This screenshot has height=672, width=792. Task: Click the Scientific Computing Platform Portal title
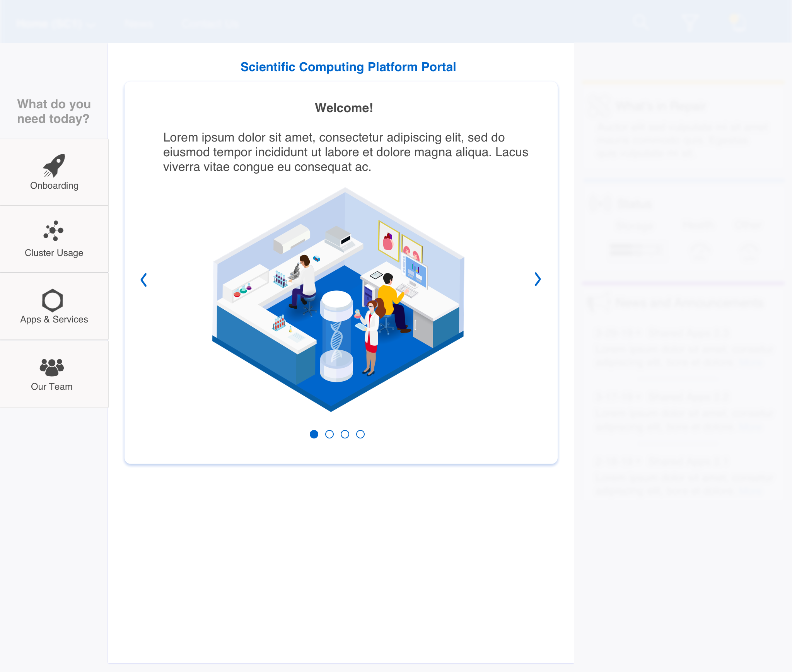348,67
